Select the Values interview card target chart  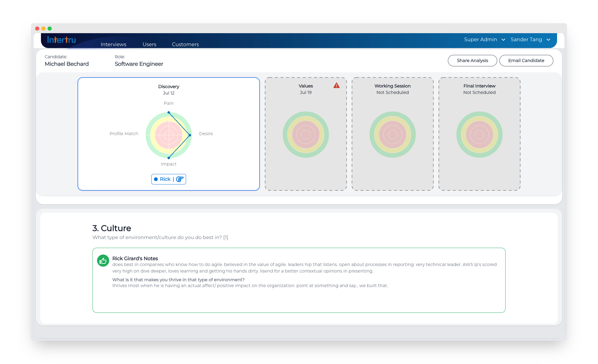coord(306,135)
